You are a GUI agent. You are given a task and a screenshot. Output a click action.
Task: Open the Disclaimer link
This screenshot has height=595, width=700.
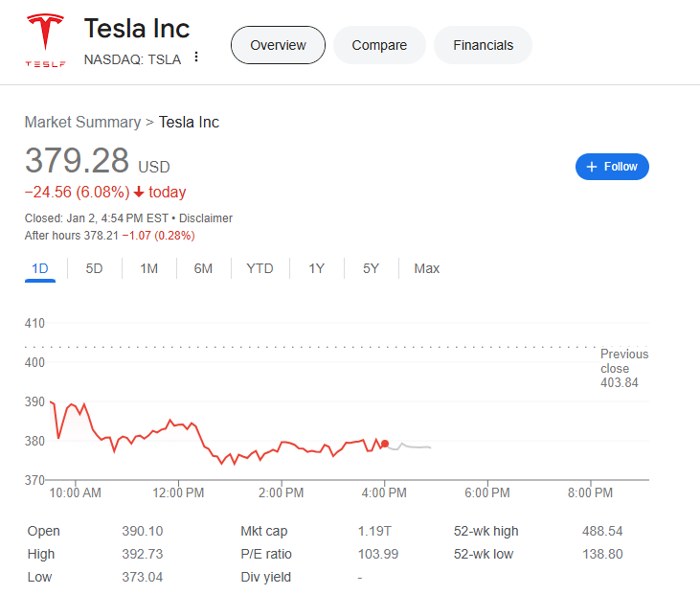pos(206,218)
